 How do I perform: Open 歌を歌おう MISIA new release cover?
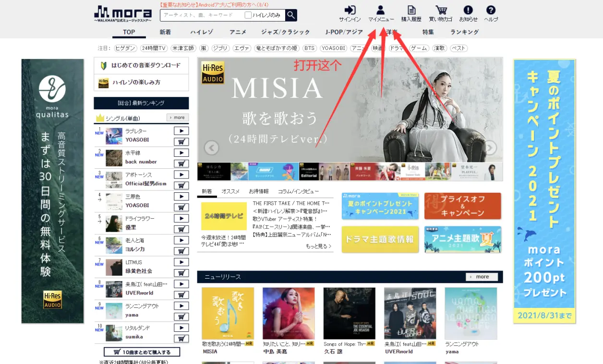pyautogui.click(x=228, y=314)
